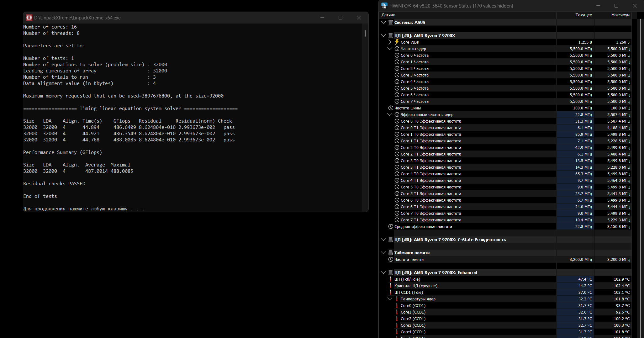Collapse the C-State Резидентность group
Viewport: 644px width, 338px height.
tap(383, 240)
